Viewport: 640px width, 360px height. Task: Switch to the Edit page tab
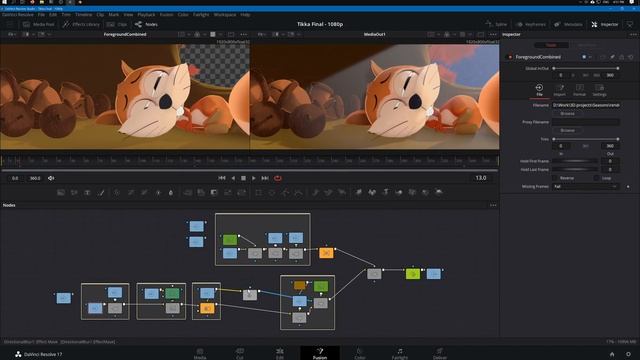tap(280, 353)
